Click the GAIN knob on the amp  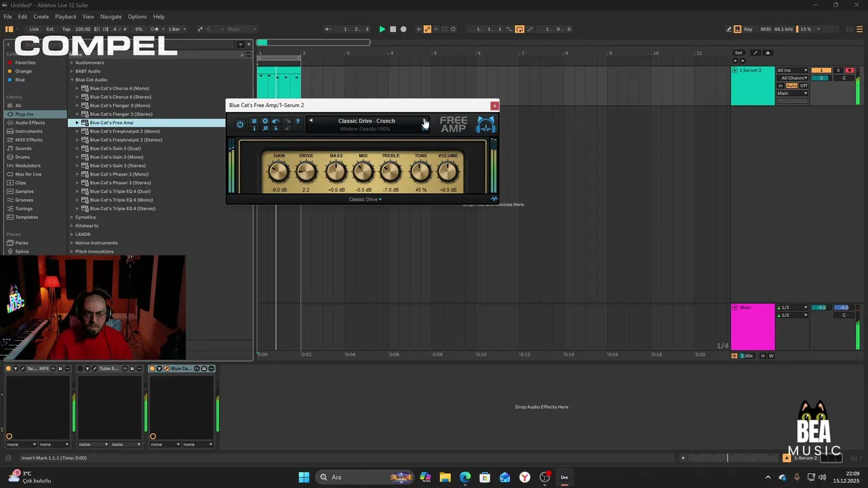pos(279,172)
